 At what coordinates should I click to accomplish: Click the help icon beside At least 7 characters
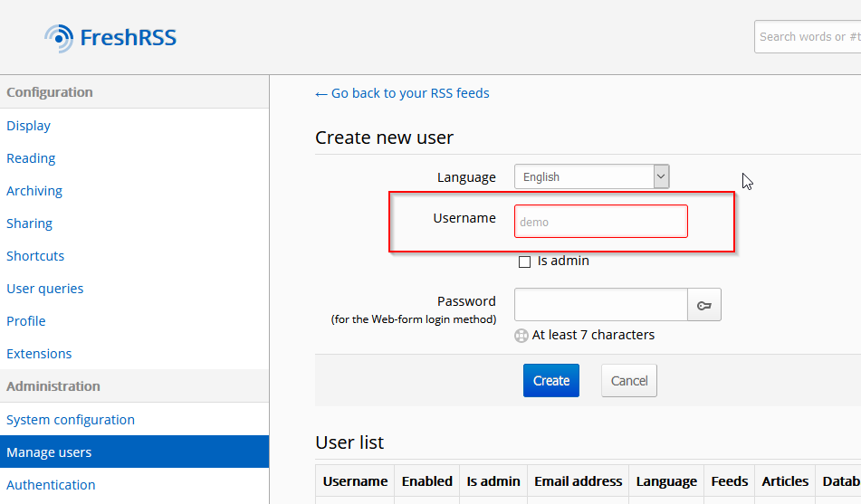click(521, 335)
